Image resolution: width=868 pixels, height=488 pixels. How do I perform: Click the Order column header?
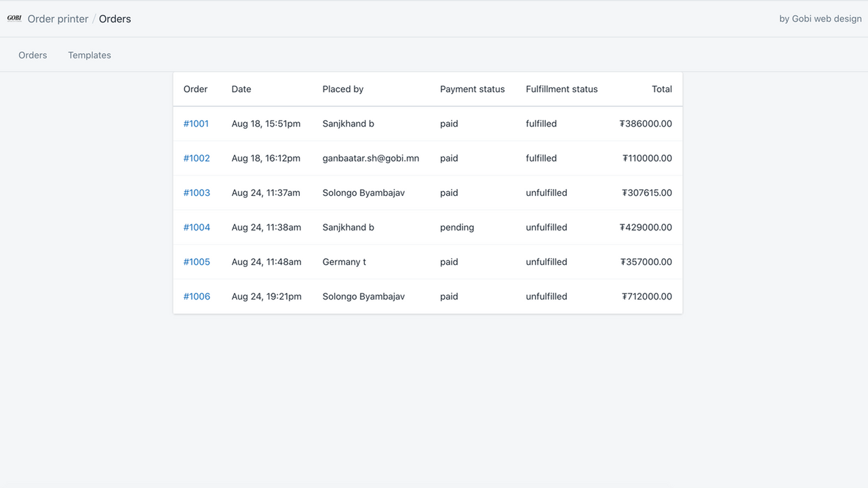coord(195,89)
